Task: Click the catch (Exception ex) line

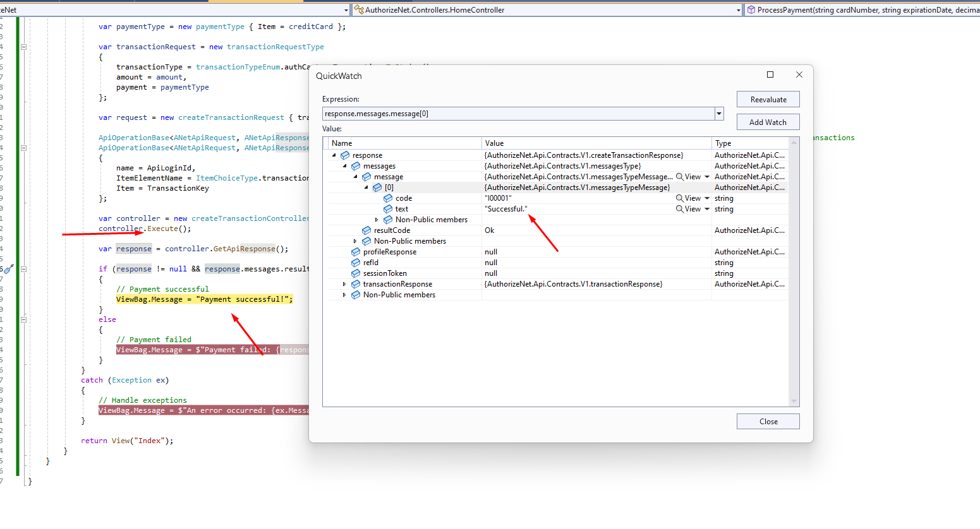Action: (x=125, y=380)
